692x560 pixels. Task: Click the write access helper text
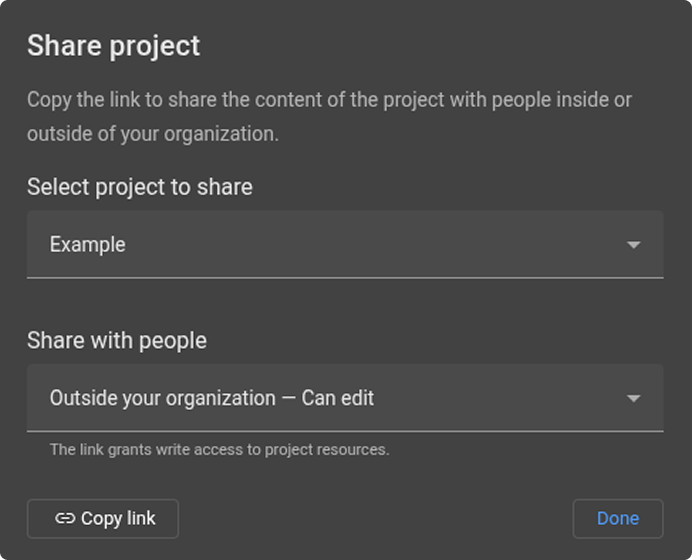pos(219,450)
